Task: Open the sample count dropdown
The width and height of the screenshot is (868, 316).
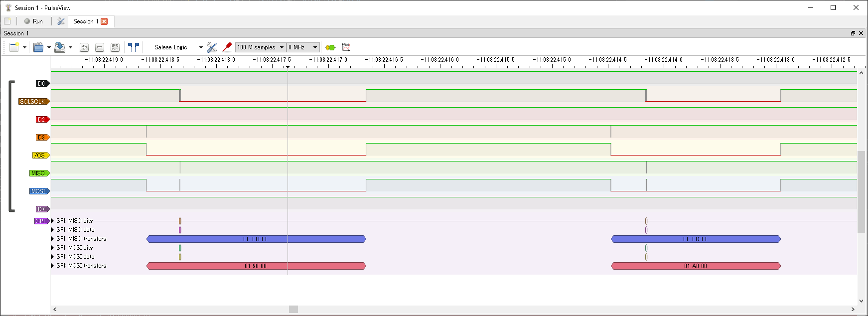Action: (x=261, y=47)
